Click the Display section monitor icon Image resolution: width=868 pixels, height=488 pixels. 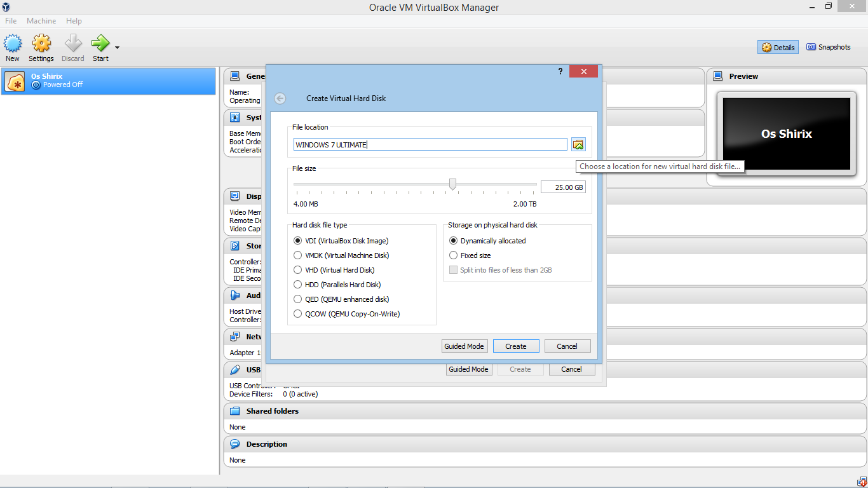[x=235, y=196]
